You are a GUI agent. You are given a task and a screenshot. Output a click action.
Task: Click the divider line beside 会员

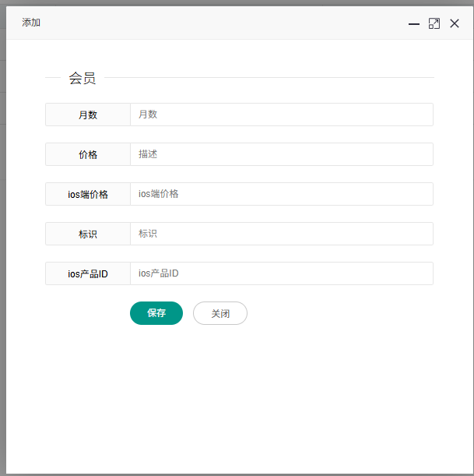[269, 78]
